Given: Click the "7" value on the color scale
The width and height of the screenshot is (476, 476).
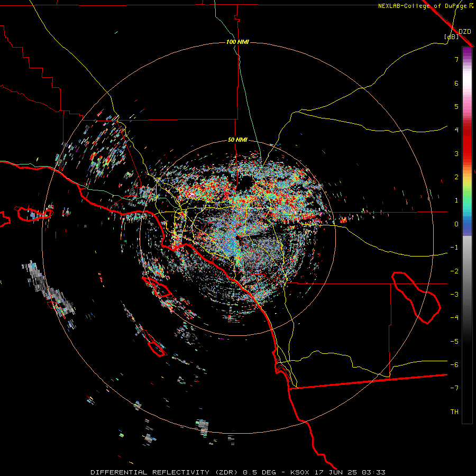Looking at the screenshot, I should (x=456, y=59).
